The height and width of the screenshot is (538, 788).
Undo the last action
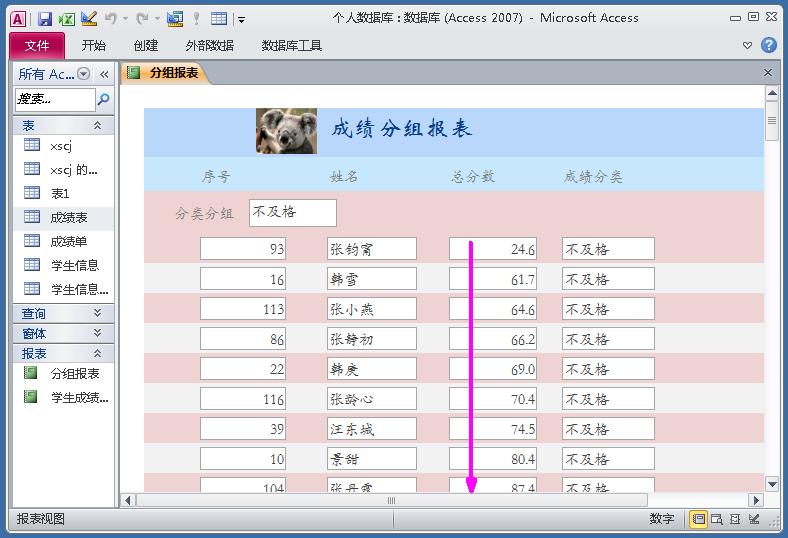(x=111, y=19)
